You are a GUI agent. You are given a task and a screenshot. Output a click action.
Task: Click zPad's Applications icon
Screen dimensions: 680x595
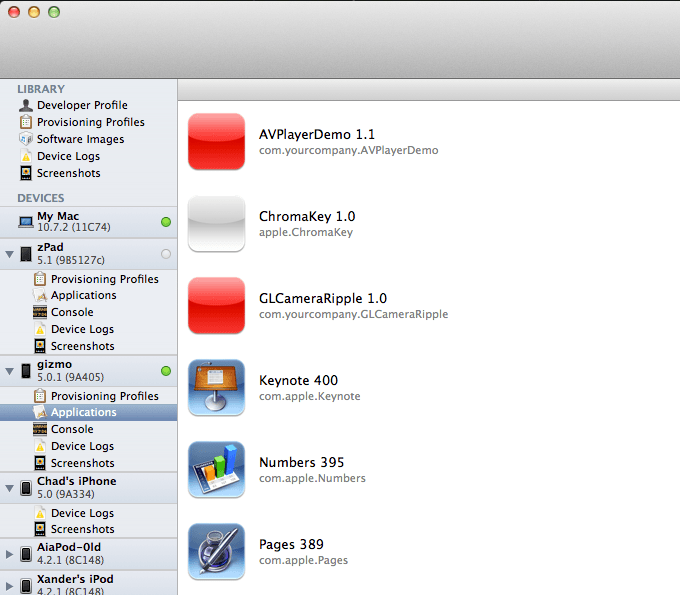pyautogui.click(x=40, y=295)
